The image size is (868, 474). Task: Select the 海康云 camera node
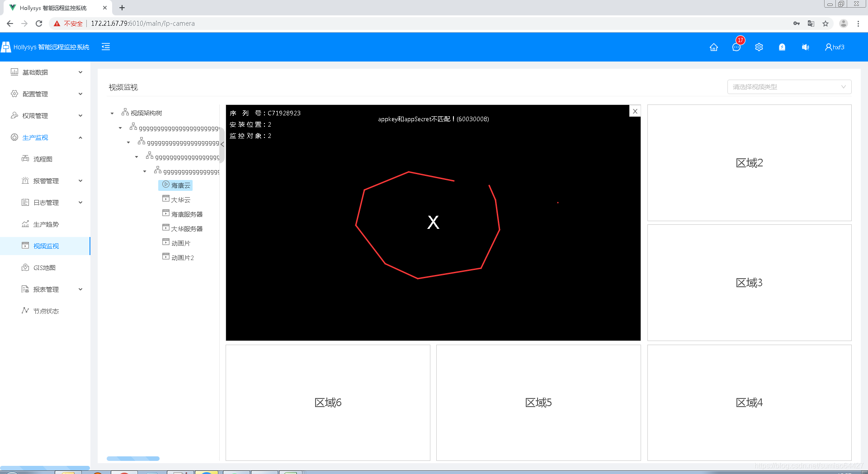175,185
